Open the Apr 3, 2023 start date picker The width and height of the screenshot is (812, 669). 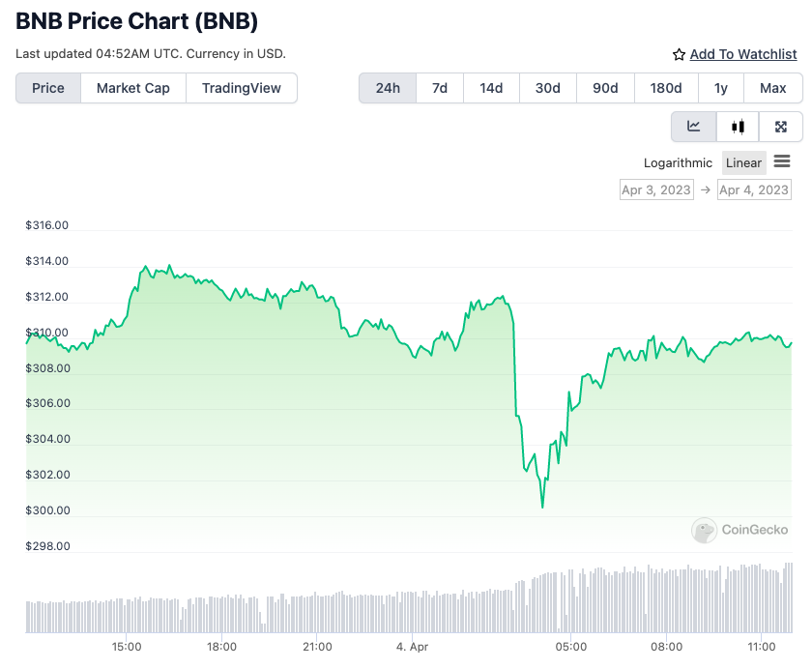pos(656,189)
